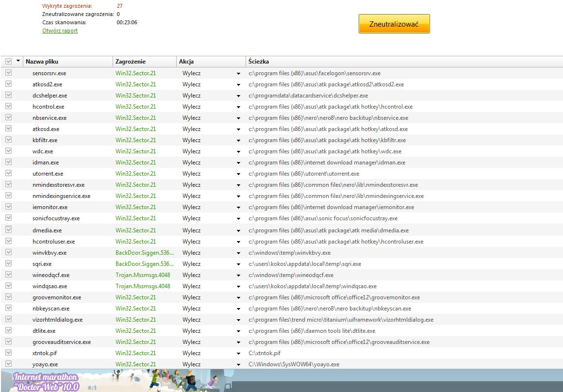This screenshot has width=563, height=392.
Task: Click the dcshelper.exe path cell
Action: coord(308,96)
